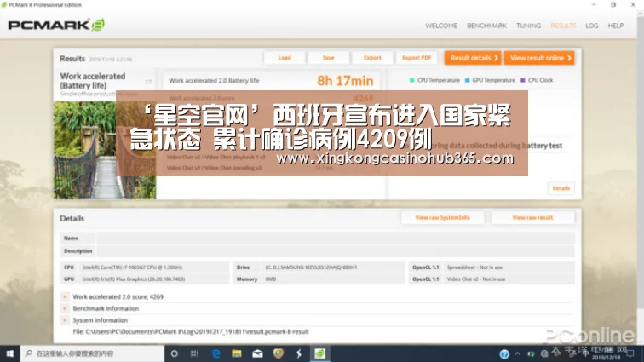Switch to the BENCHMARK tab

pos(486,26)
